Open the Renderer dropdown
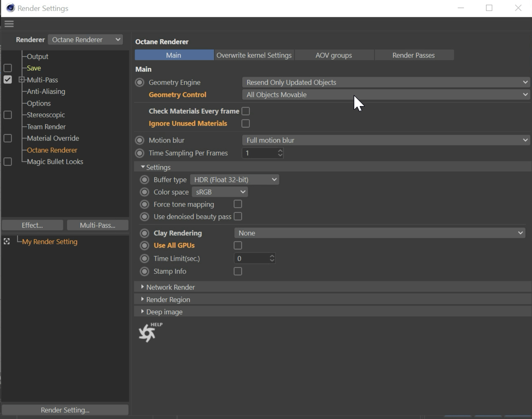Screen dimensions: 532x419 tap(86, 40)
